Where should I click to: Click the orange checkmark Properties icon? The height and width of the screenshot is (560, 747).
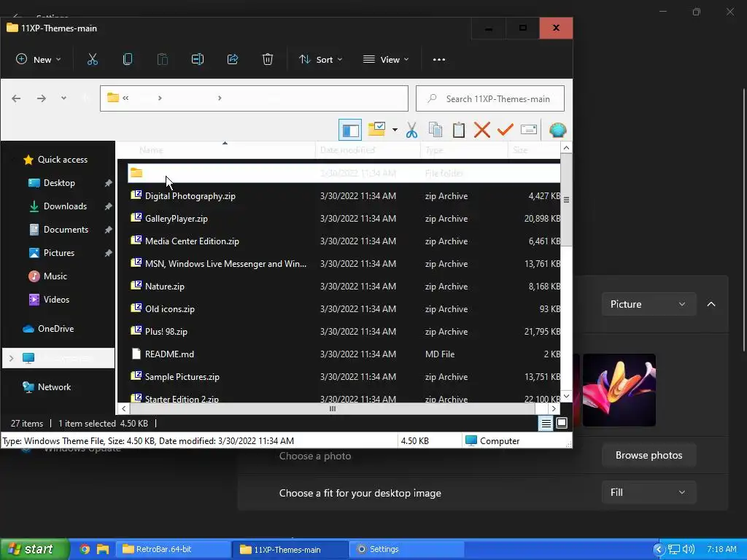tap(505, 130)
